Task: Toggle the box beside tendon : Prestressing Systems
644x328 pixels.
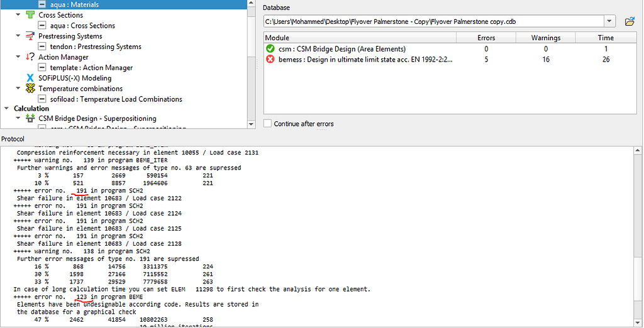Action: point(42,46)
